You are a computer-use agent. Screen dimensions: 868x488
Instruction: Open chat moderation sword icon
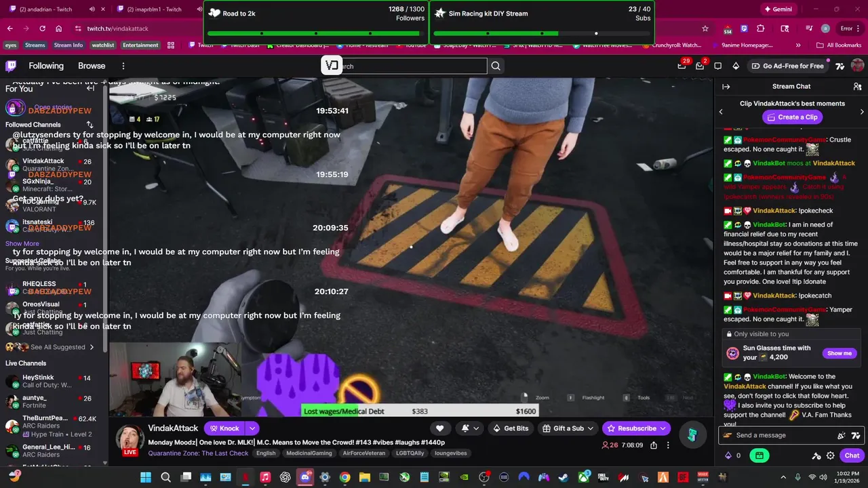point(816,455)
